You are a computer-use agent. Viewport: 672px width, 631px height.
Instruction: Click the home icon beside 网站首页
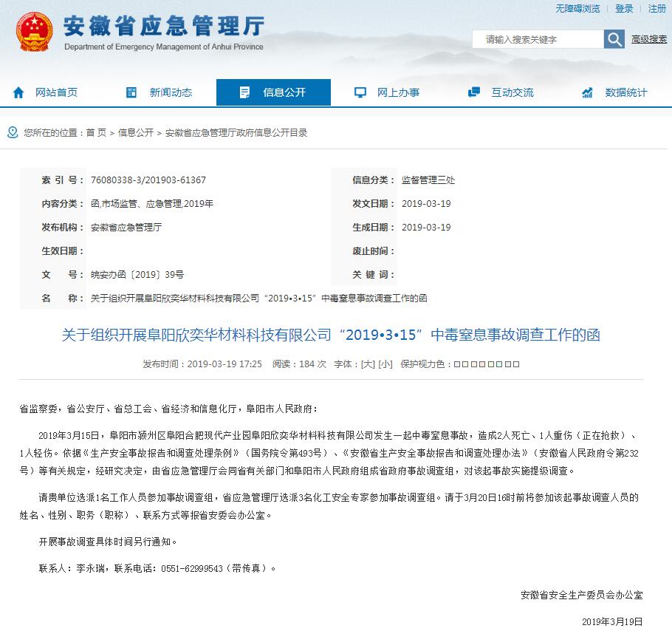pyautogui.click(x=18, y=92)
